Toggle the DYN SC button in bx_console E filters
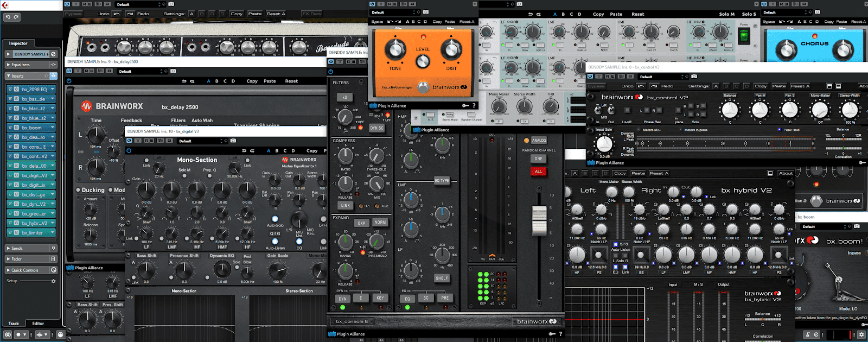This screenshot has width=868, height=342. pyautogui.click(x=376, y=128)
